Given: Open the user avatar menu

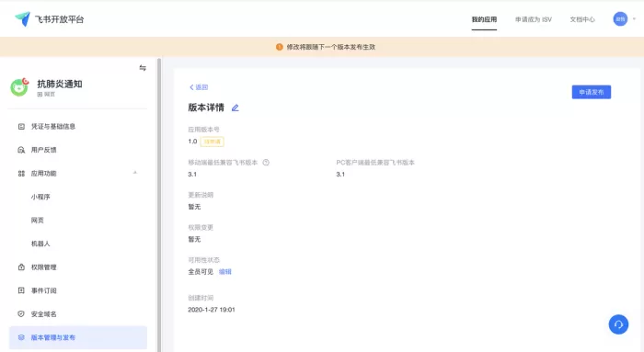Looking at the screenshot, I should coord(620,19).
